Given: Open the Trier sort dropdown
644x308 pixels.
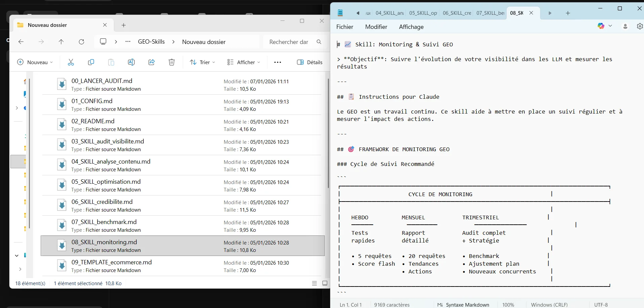Looking at the screenshot, I should tap(203, 62).
